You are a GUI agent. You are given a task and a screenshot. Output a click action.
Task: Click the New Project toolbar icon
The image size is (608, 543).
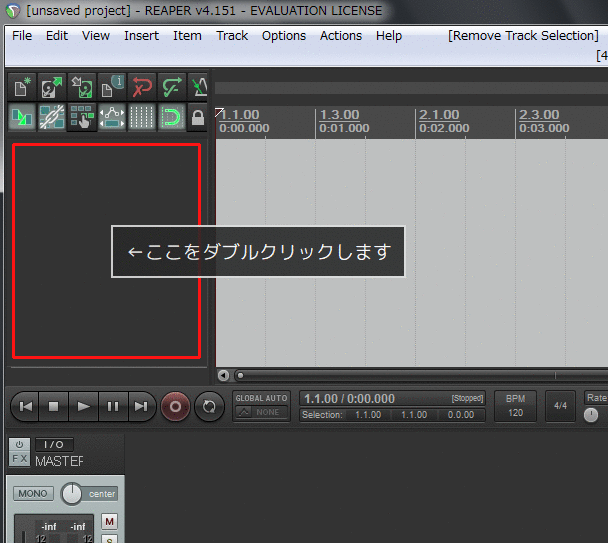22,88
